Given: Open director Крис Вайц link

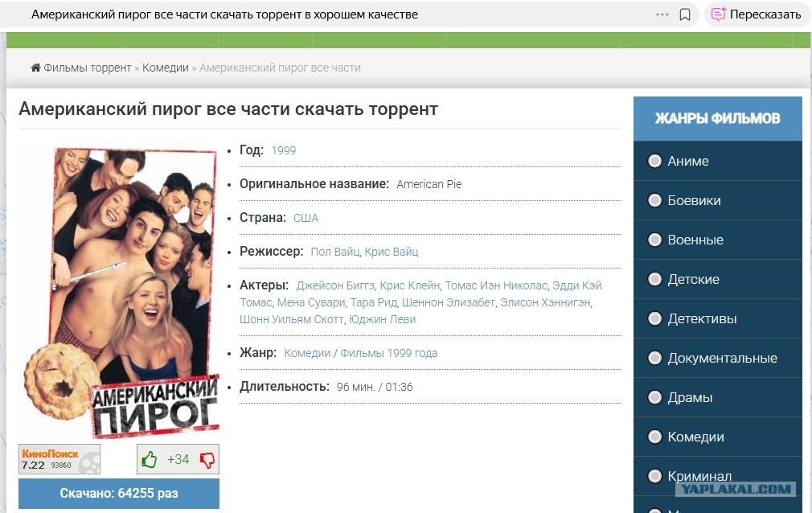Looking at the screenshot, I should click(x=392, y=252).
